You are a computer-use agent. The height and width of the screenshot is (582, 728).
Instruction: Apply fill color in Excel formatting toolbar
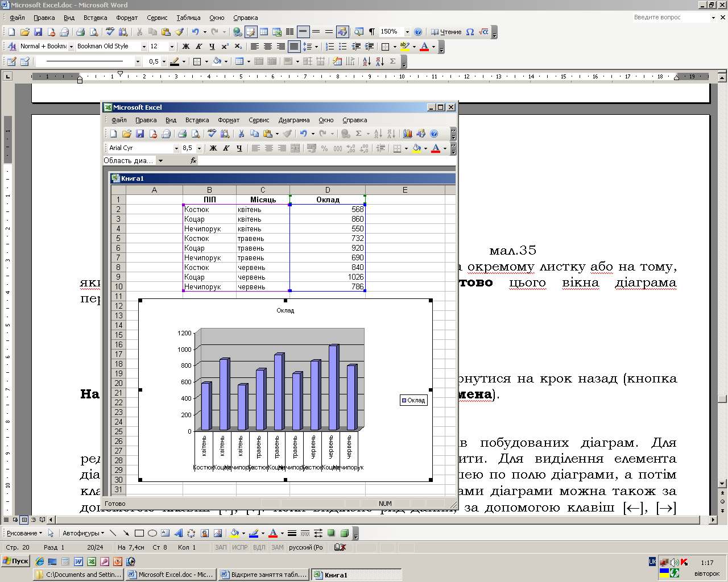[x=417, y=148]
